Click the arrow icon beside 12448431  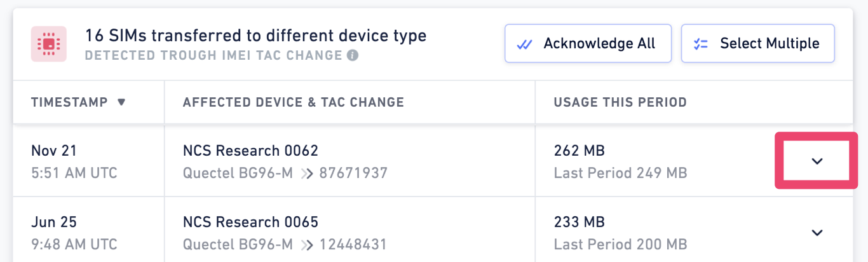(x=306, y=245)
